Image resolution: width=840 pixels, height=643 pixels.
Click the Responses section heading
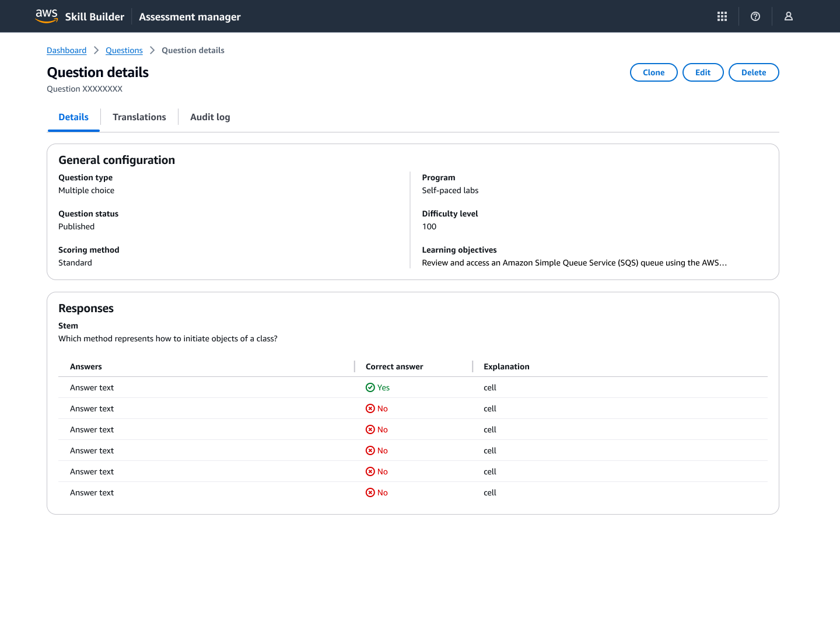pos(86,308)
